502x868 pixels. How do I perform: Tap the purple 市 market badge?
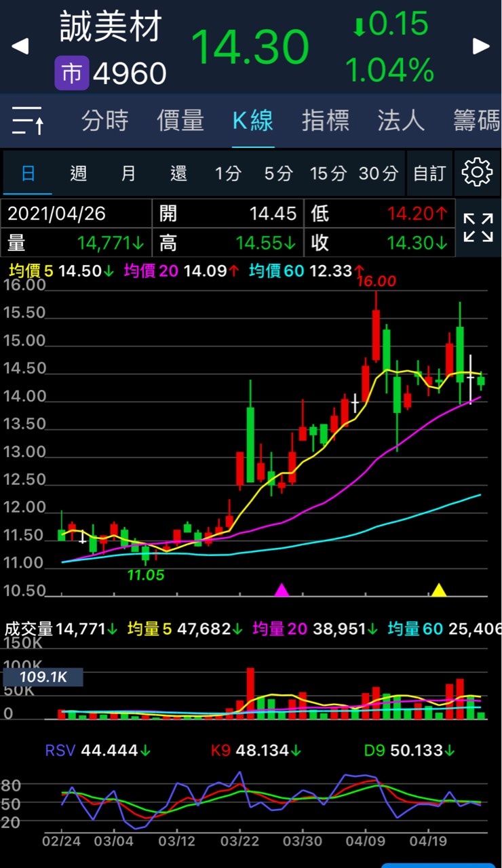71,73
